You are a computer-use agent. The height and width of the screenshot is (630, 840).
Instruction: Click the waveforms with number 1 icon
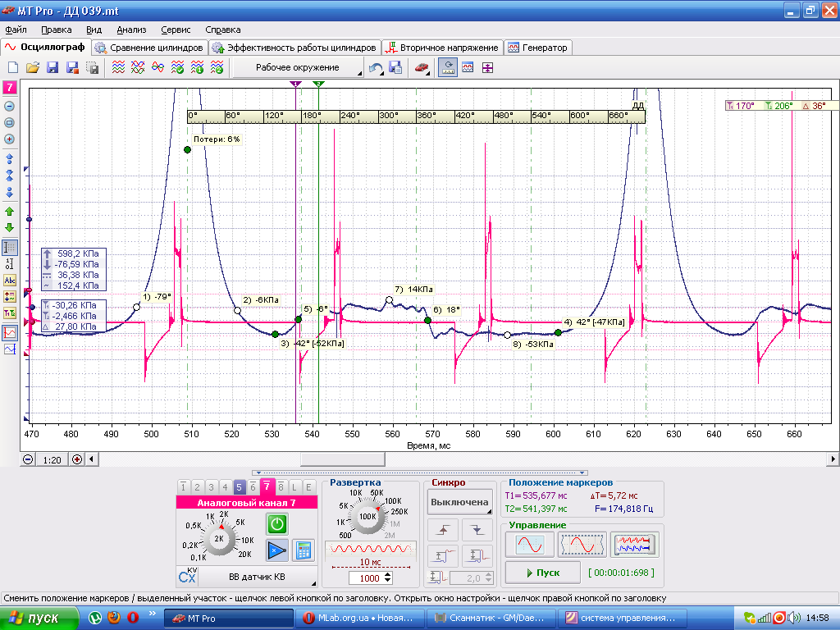pyautogui.click(x=197, y=67)
